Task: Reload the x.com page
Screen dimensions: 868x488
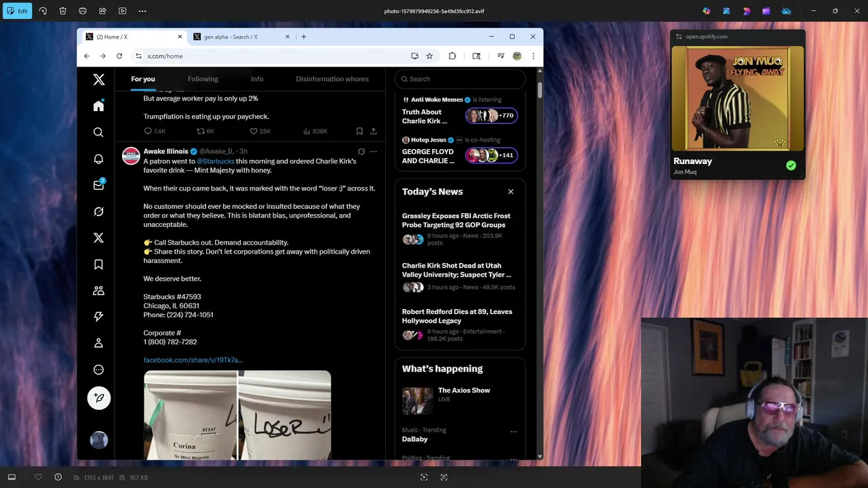Action: click(x=119, y=56)
